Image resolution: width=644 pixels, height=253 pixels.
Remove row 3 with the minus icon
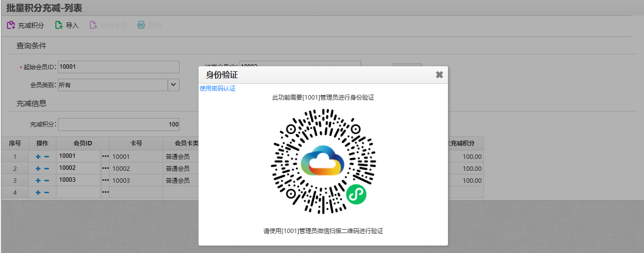tap(46, 180)
